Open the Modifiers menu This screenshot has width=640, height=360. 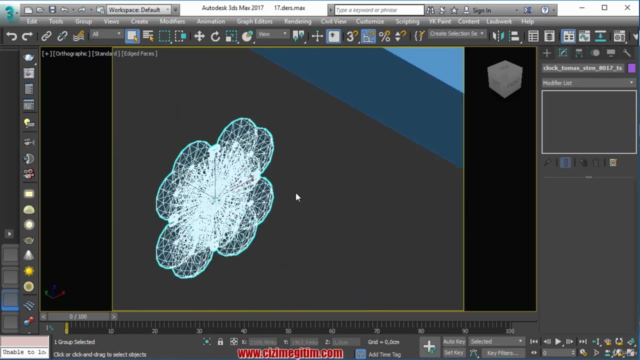coord(172,21)
